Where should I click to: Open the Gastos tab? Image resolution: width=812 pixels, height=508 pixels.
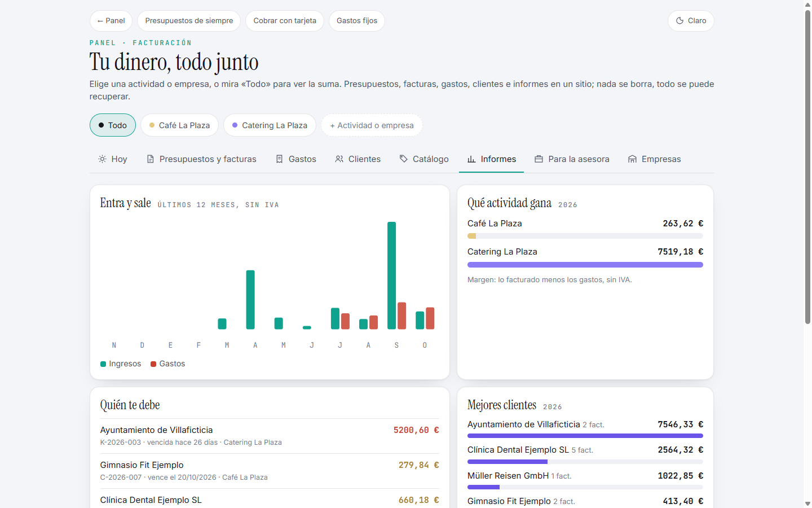296,159
